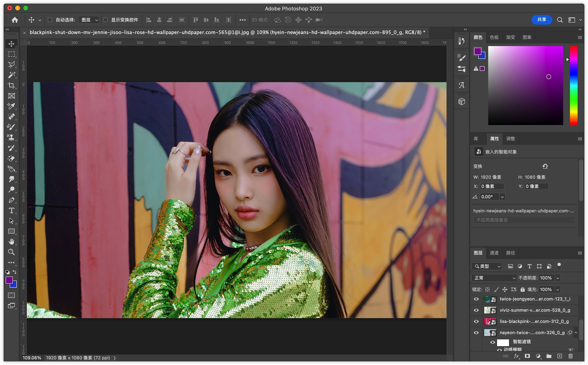Swap foreground and background colors
Image resolution: width=588 pixels, height=365 pixels.
[x=14, y=272]
